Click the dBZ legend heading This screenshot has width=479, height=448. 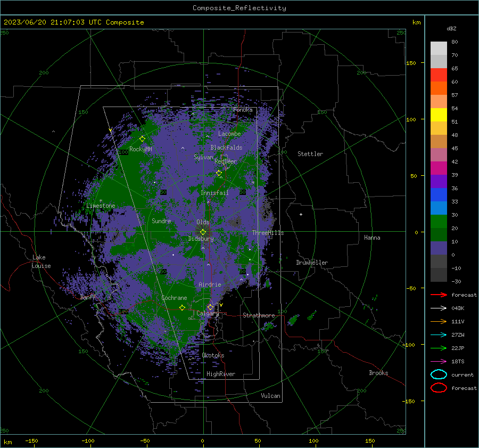click(451, 28)
